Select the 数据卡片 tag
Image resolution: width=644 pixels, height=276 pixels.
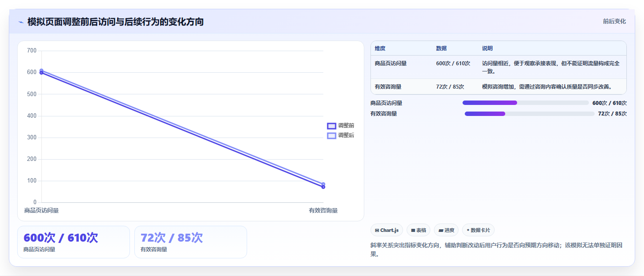click(x=478, y=230)
